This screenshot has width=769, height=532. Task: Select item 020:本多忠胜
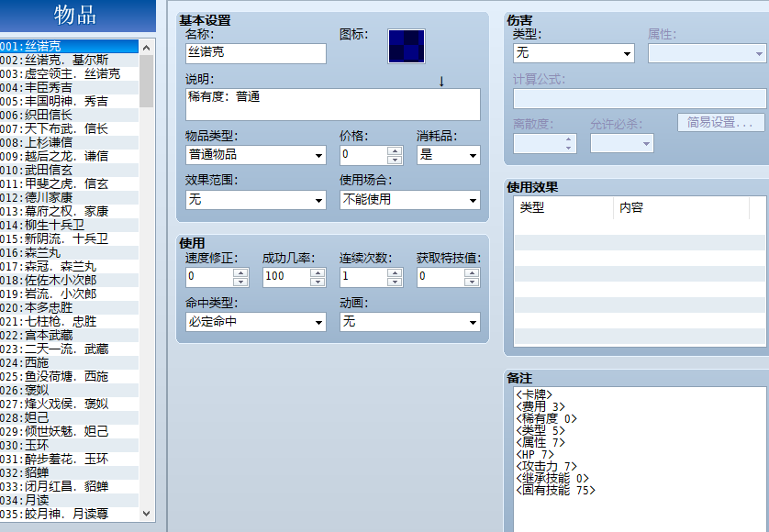click(x=69, y=307)
